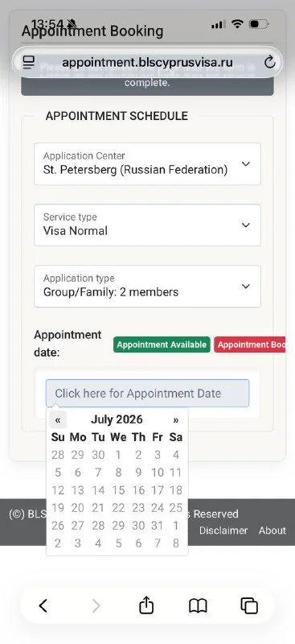Image resolution: width=295 pixels, height=644 pixels.
Task: Tap the Safari reload page icon
Action: pos(269,63)
